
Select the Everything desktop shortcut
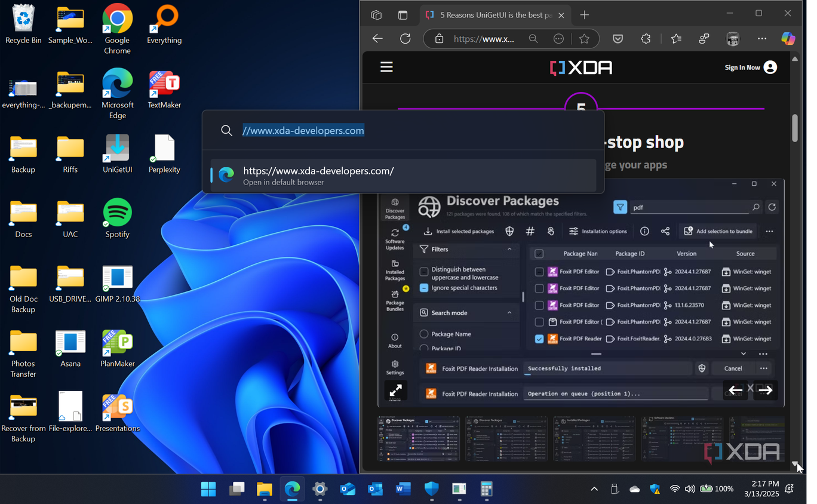click(x=164, y=24)
